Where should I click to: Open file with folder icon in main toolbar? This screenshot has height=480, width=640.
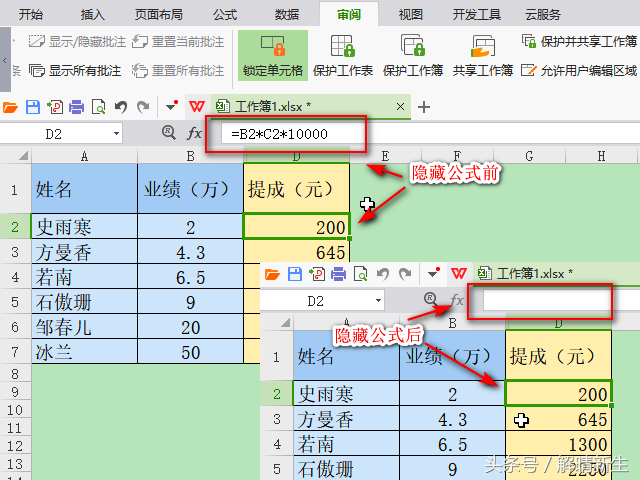11,107
